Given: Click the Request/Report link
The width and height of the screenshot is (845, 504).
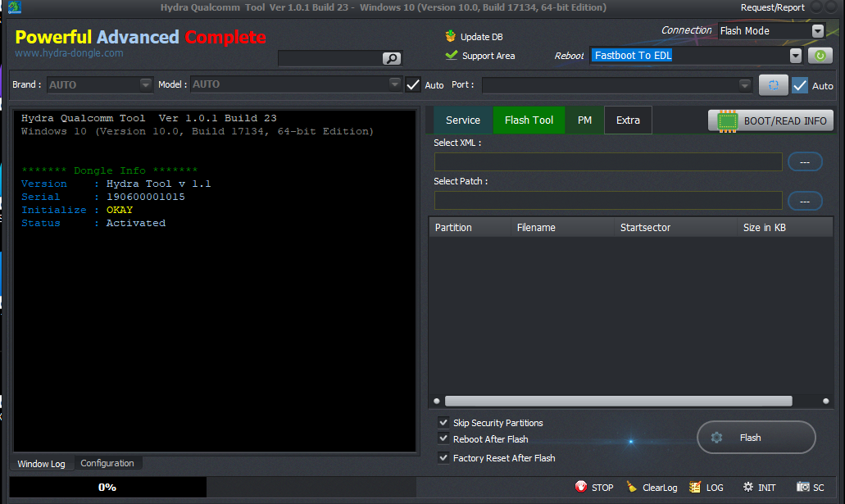Looking at the screenshot, I should (772, 7).
